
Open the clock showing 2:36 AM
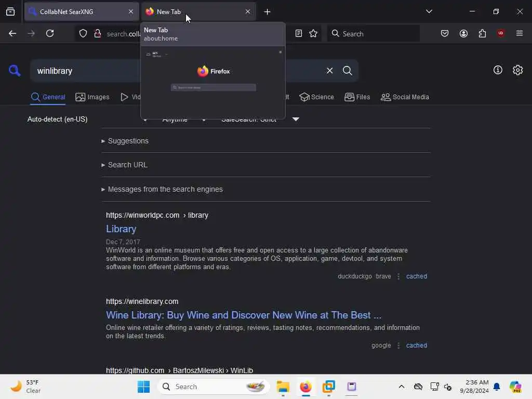[474, 387]
